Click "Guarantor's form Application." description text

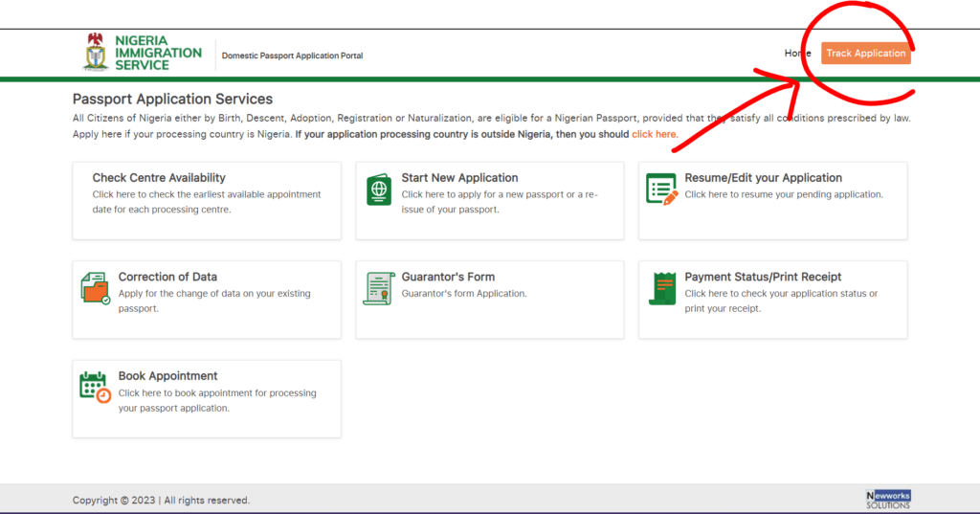pyautogui.click(x=464, y=293)
